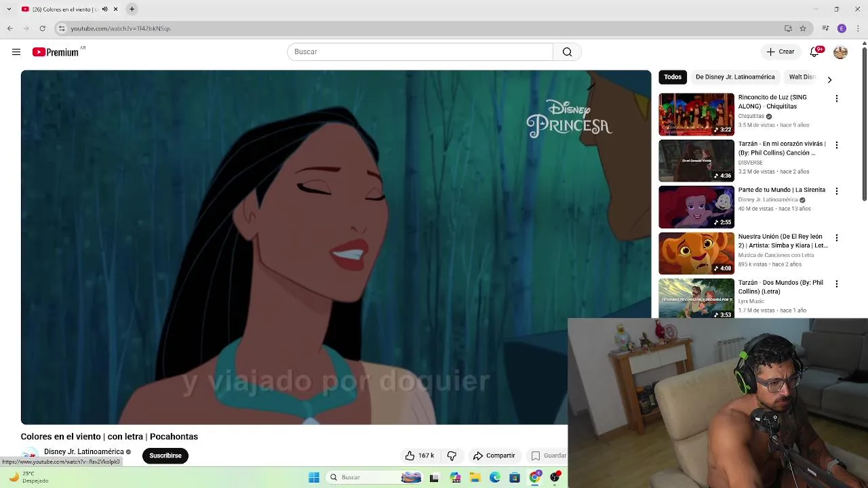This screenshot has width=868, height=488.
Task: Show more filter chips with right arrow
Action: click(829, 79)
